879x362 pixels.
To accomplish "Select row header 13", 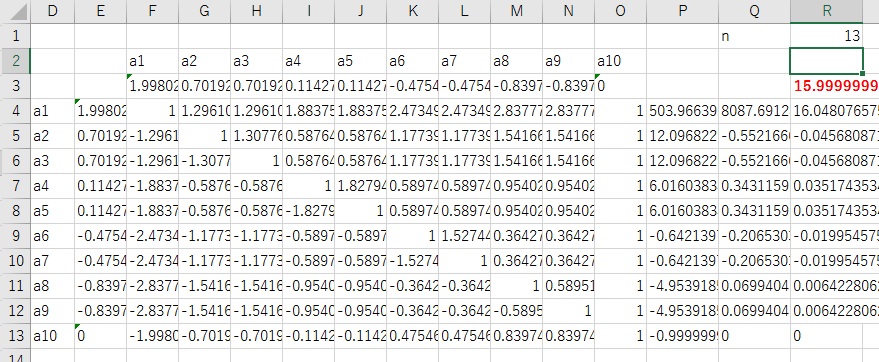I will click(x=15, y=336).
